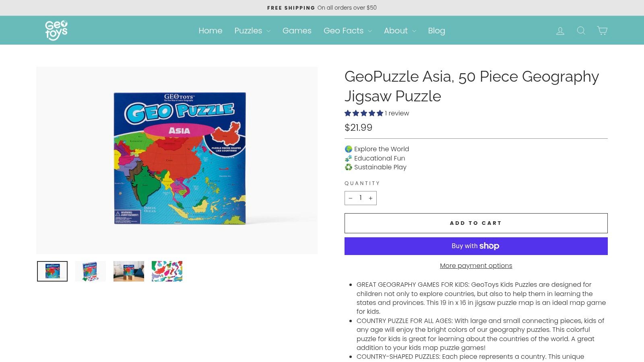644x362 pixels.
Task: Open the account login icon
Action: point(560,30)
